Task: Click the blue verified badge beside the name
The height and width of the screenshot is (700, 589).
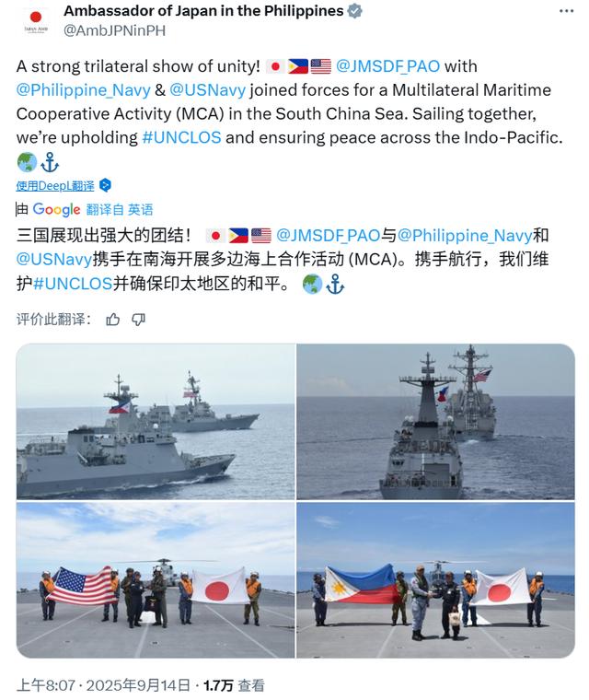Action: click(x=354, y=11)
